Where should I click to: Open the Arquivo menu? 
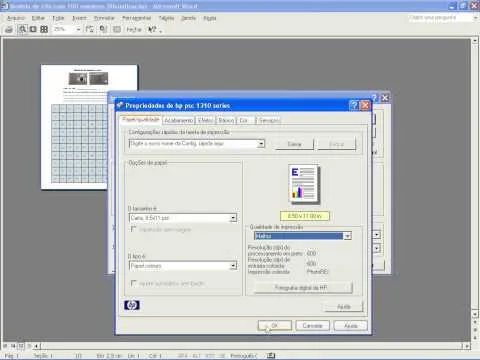[16, 18]
